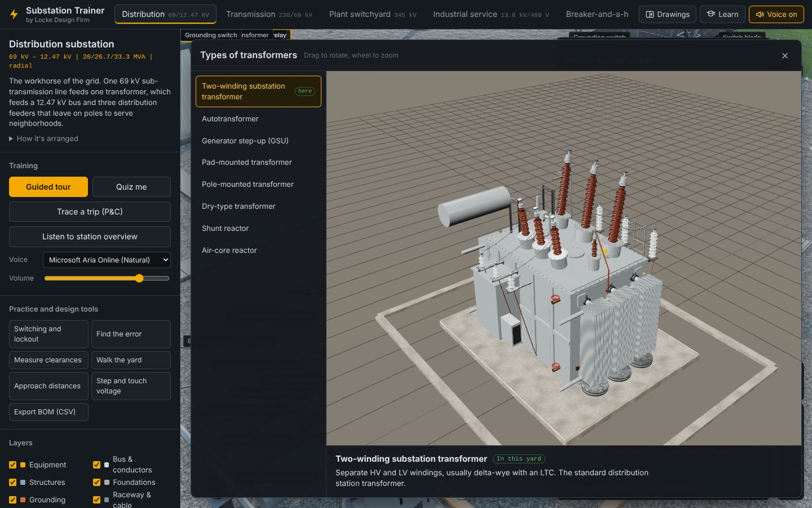
Task: Open the Drawings panel
Action: (x=668, y=14)
